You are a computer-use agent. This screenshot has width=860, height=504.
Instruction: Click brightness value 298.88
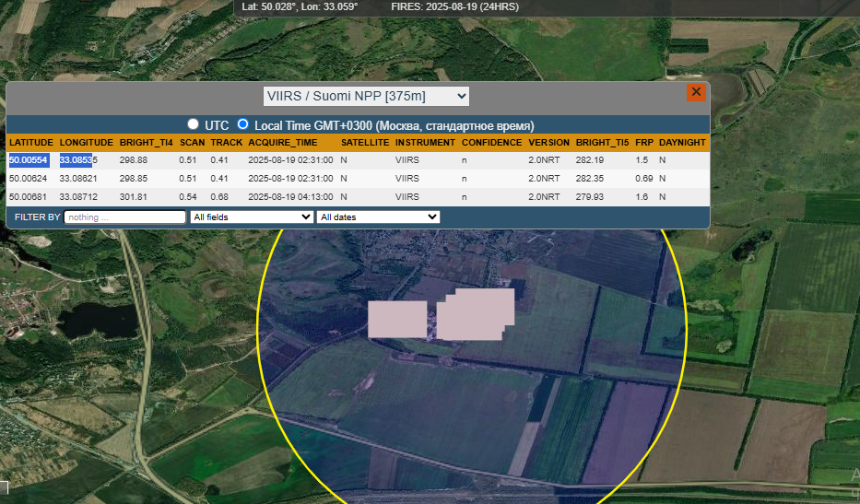pos(134,160)
